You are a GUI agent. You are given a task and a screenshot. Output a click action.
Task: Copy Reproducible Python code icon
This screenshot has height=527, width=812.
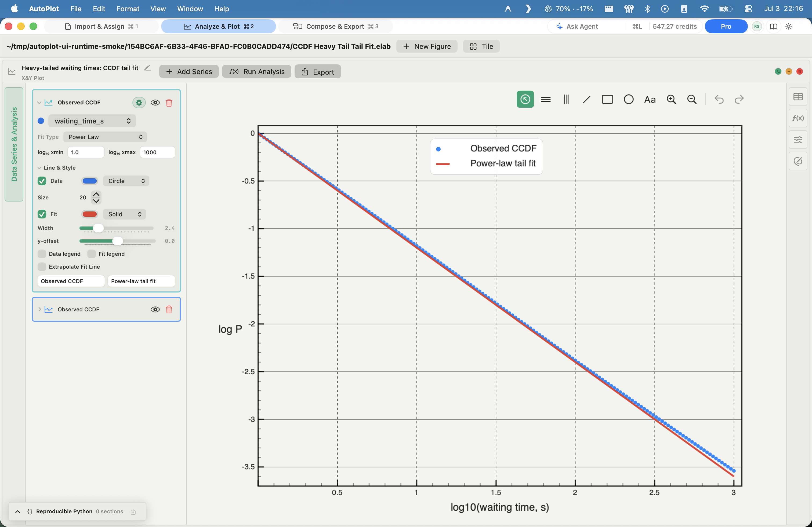point(133,511)
